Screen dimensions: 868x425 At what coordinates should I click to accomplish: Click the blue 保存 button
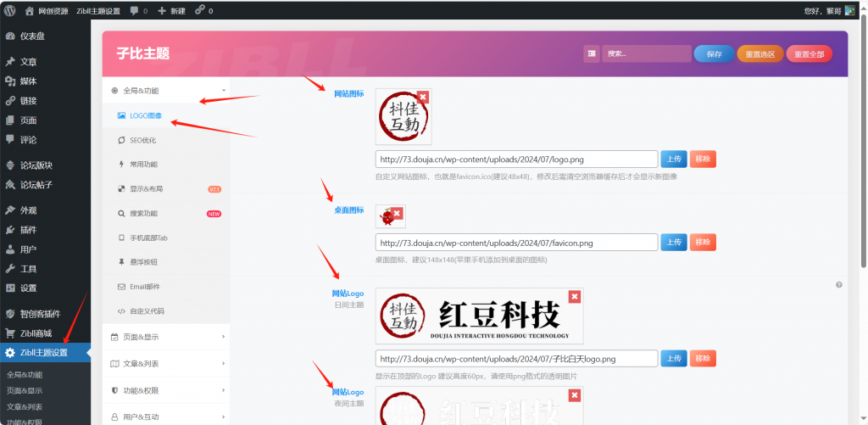714,53
